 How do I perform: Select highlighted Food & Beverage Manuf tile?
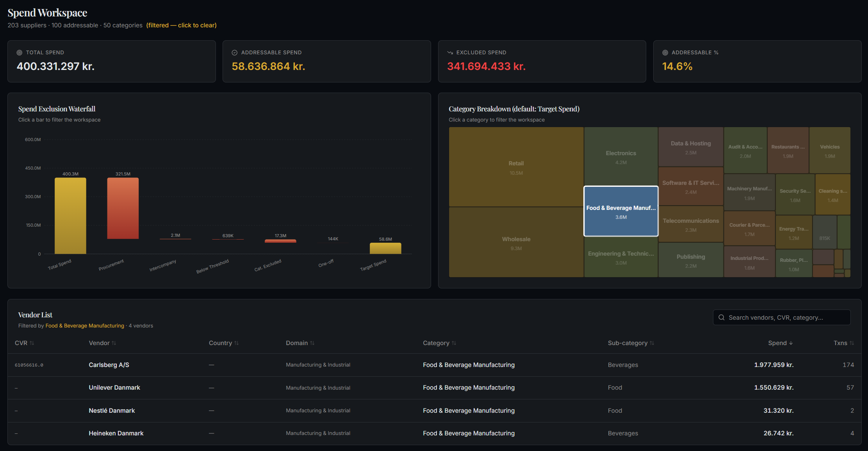tap(621, 211)
